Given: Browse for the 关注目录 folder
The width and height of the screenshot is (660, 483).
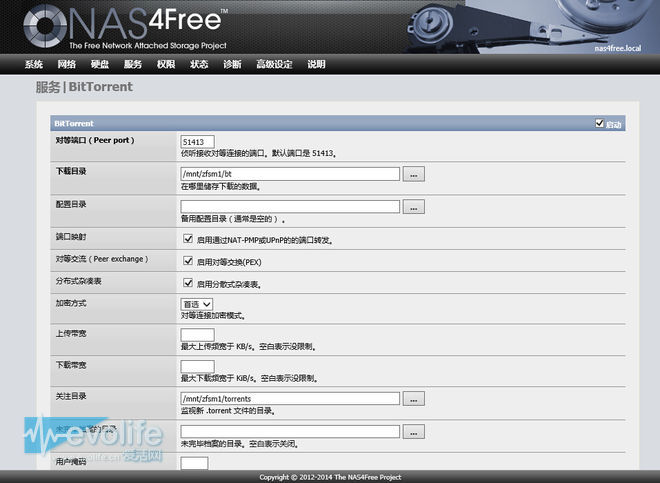Looking at the screenshot, I should 413,399.
